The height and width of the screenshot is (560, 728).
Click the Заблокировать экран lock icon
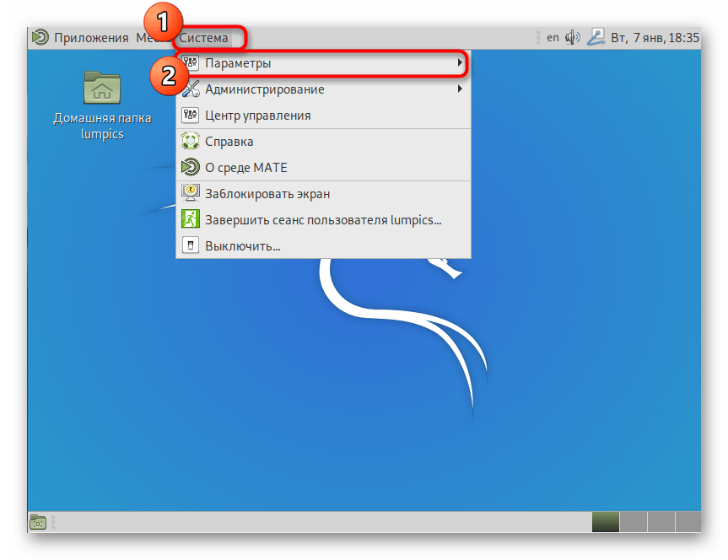pyautogui.click(x=191, y=194)
